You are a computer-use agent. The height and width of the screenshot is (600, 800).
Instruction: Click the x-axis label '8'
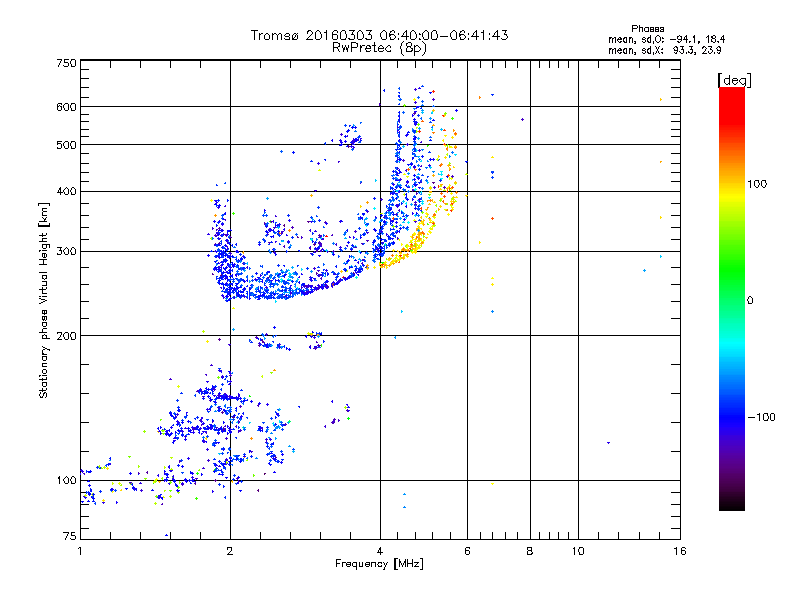pyautogui.click(x=530, y=551)
